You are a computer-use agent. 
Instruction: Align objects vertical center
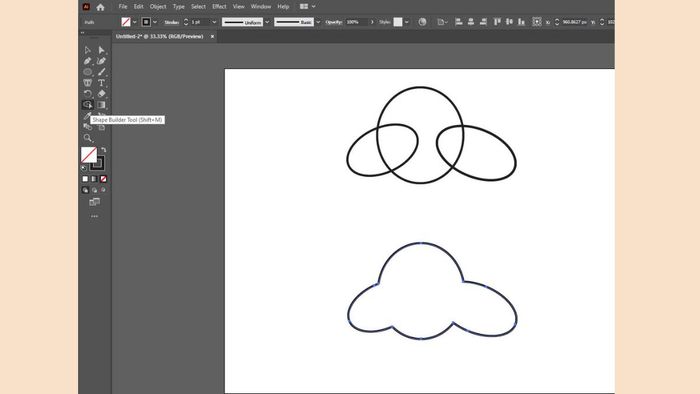tap(509, 22)
